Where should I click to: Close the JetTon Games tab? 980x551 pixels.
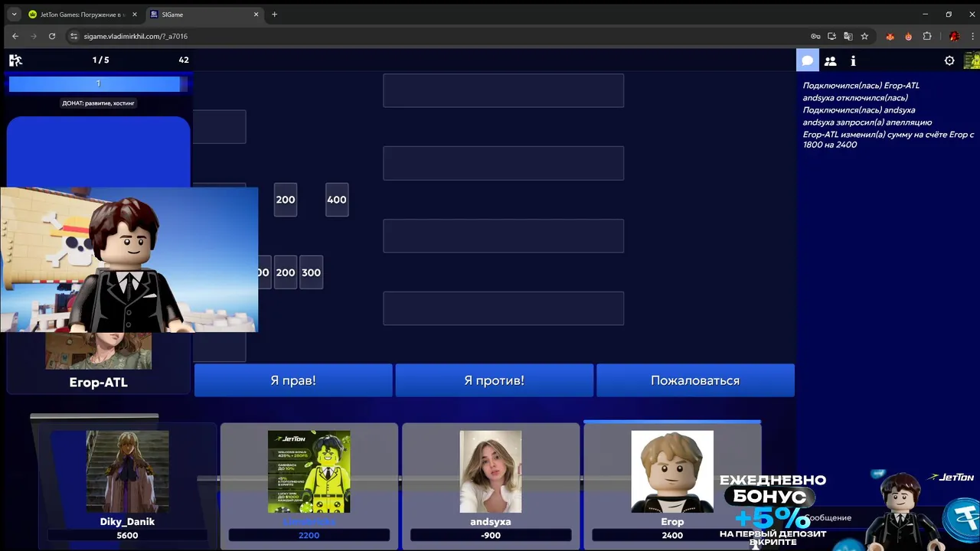click(x=134, y=15)
